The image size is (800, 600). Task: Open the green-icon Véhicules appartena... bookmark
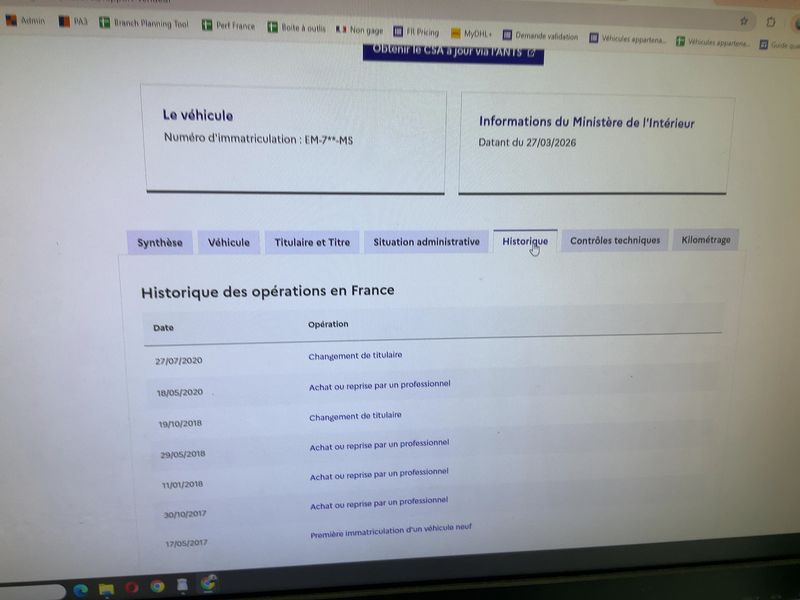[713, 42]
